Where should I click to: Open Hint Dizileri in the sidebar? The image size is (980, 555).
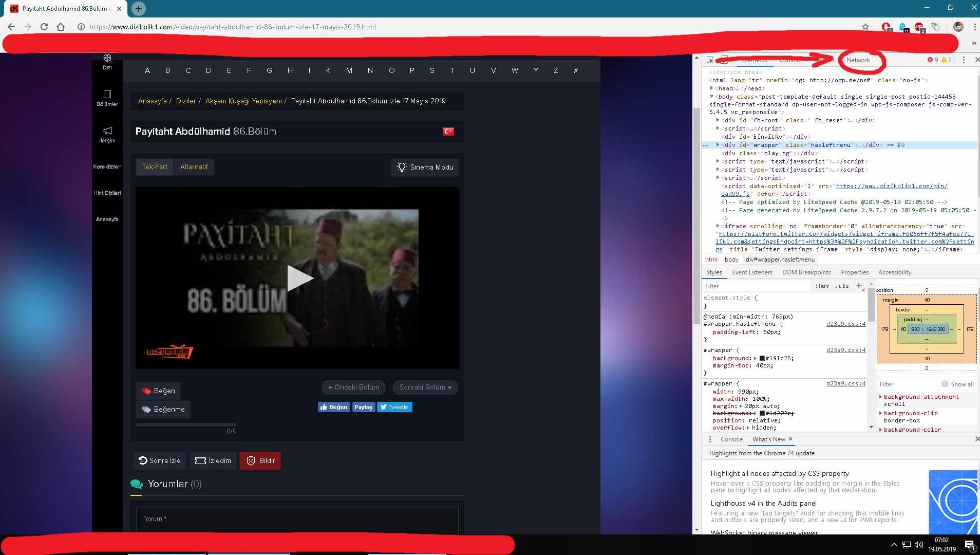pyautogui.click(x=107, y=193)
